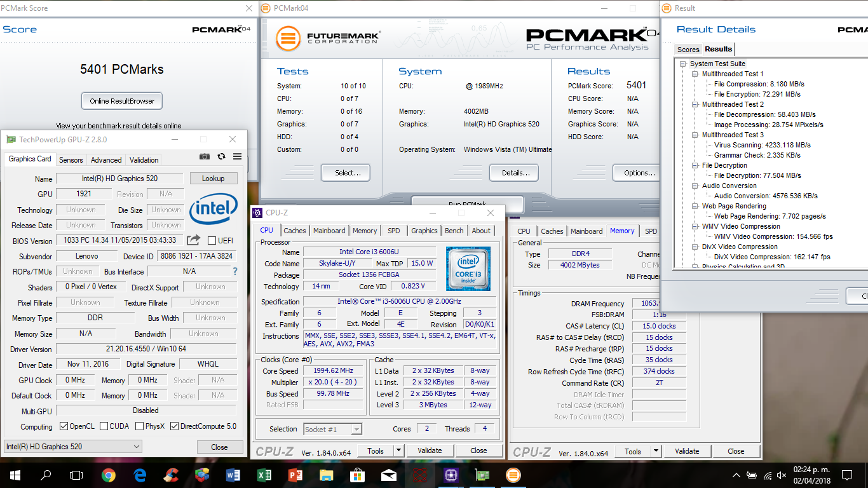
Task: Switch to Scores tab in Result Details
Action: pos(688,50)
